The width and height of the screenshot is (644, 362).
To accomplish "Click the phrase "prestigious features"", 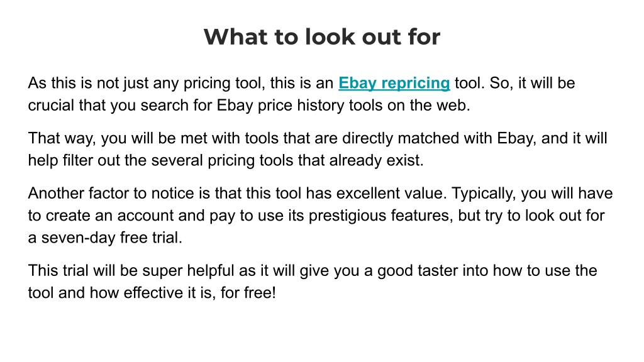I will point(378,216).
